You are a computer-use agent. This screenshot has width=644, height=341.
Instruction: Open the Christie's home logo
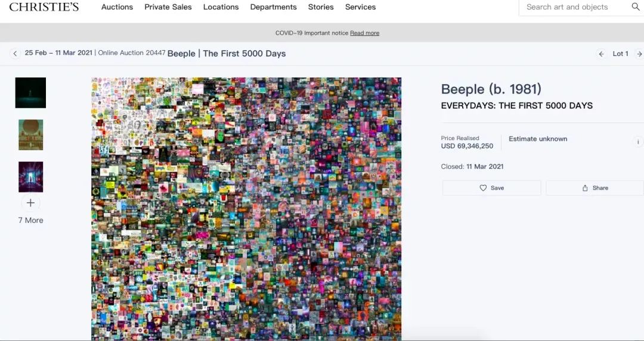pos(44,7)
